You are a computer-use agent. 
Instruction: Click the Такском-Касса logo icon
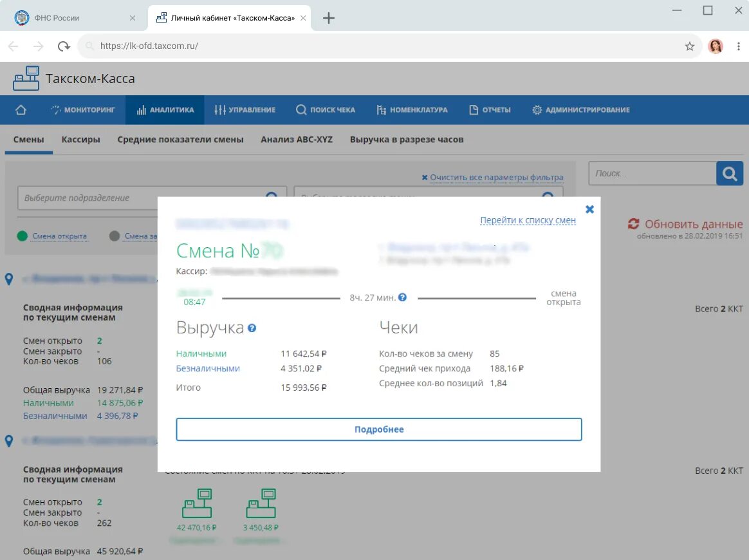(x=26, y=79)
